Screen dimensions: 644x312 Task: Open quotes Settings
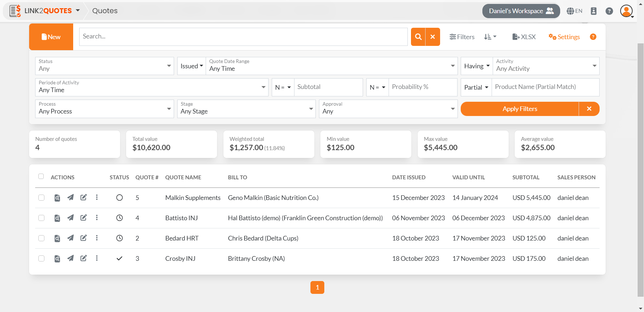564,37
